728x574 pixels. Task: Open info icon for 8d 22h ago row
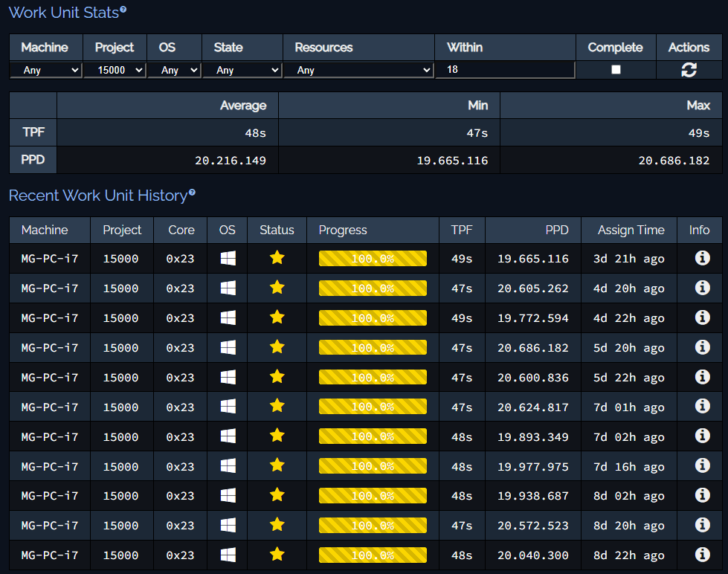tap(702, 555)
